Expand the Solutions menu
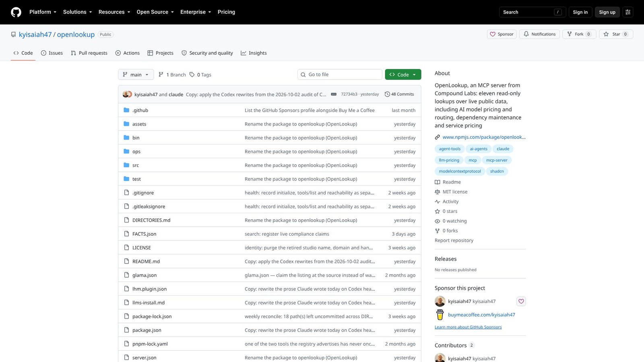 [x=77, y=12]
